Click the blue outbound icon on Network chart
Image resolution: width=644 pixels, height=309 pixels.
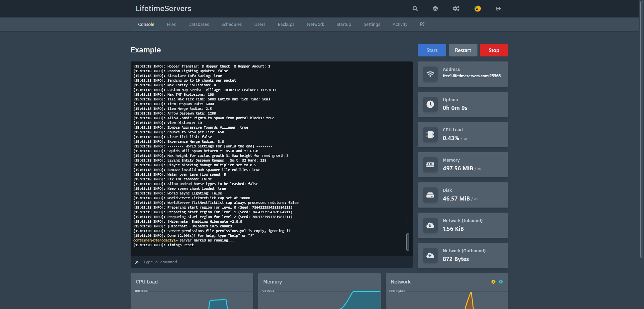coord(501,282)
